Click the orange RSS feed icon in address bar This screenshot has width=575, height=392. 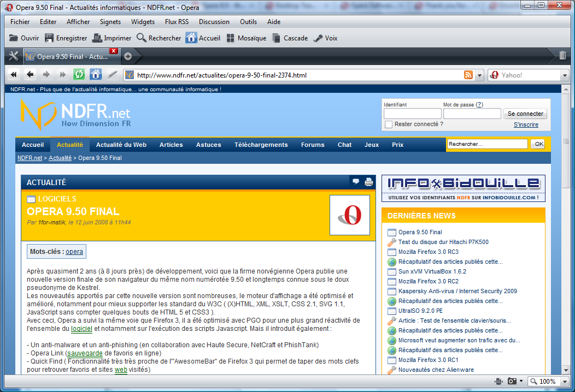point(468,75)
